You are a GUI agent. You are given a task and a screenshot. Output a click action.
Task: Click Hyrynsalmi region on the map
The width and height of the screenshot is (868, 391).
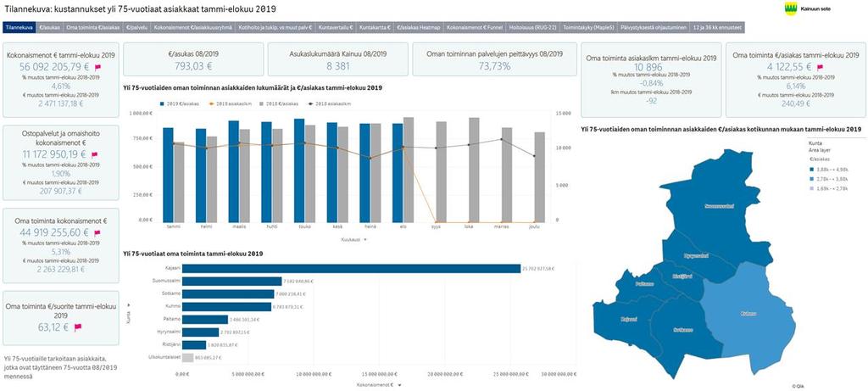point(697,256)
